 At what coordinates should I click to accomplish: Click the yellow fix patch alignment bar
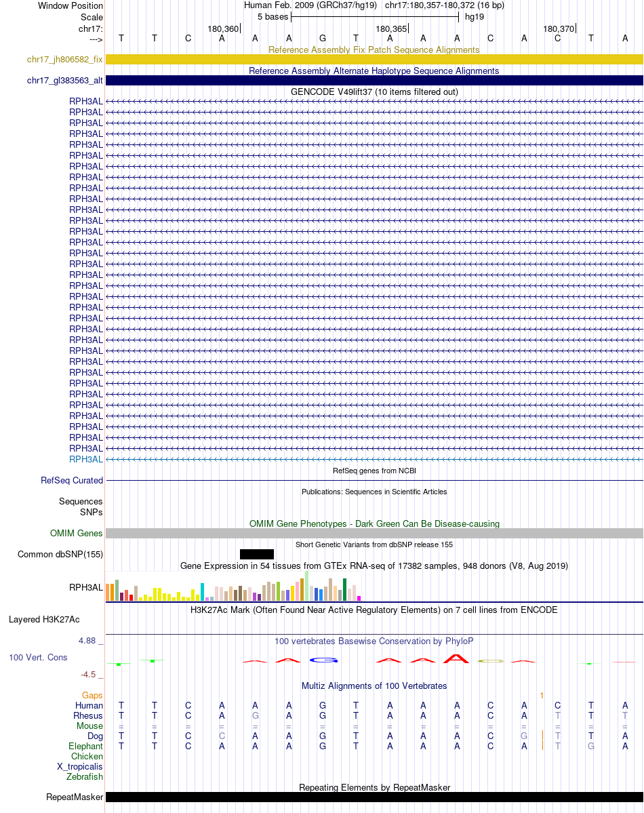(x=374, y=60)
